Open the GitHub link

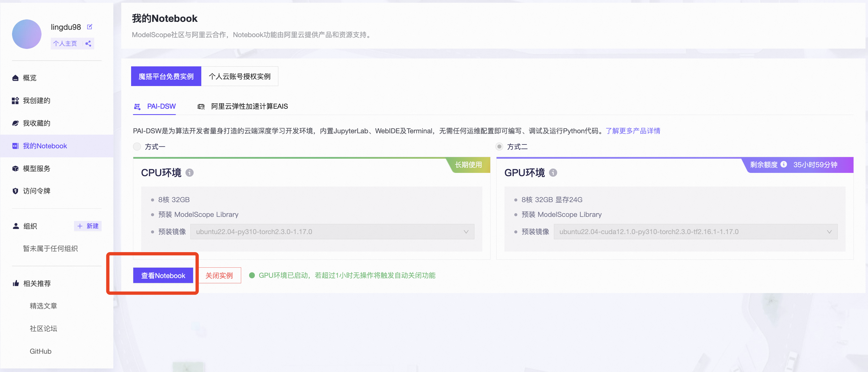pyautogui.click(x=40, y=351)
